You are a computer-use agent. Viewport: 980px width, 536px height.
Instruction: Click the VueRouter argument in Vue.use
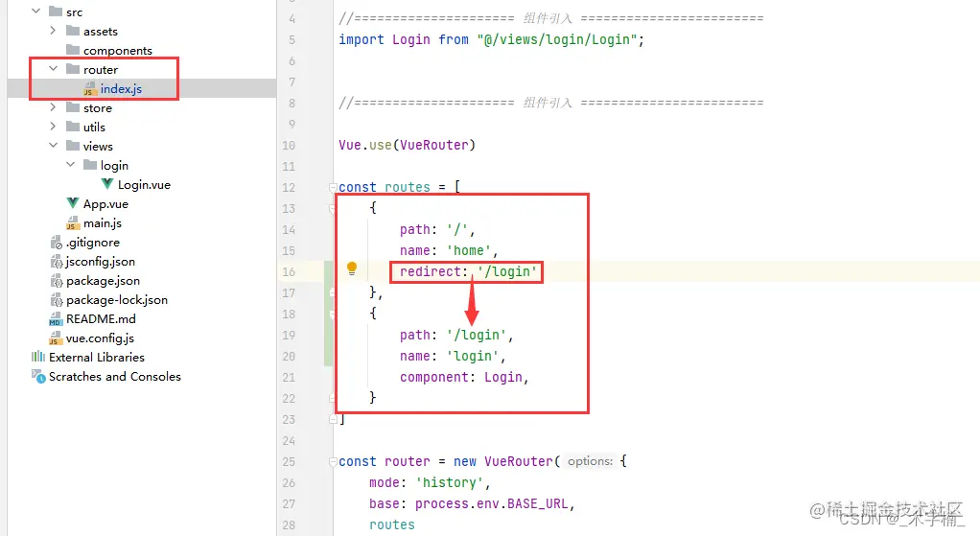click(433, 145)
